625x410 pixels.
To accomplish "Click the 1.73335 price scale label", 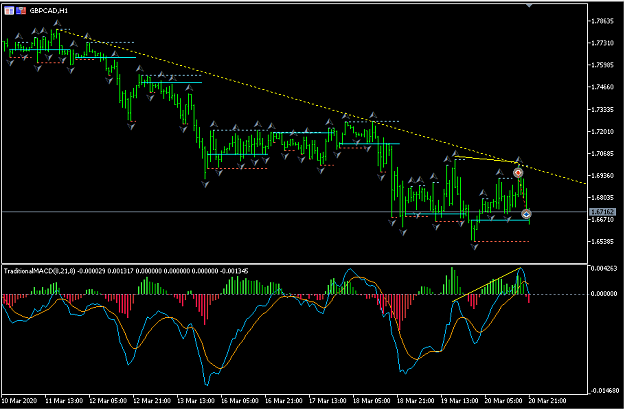I will click(x=603, y=109).
